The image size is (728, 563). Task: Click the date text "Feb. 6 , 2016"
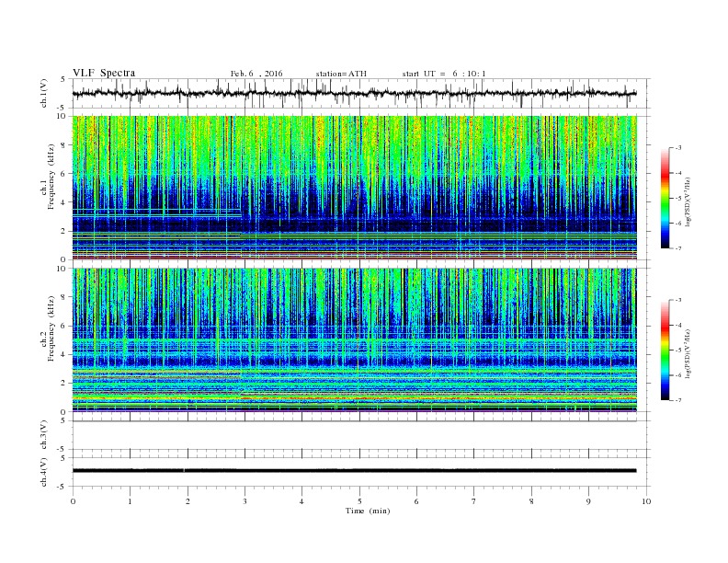[256, 74]
